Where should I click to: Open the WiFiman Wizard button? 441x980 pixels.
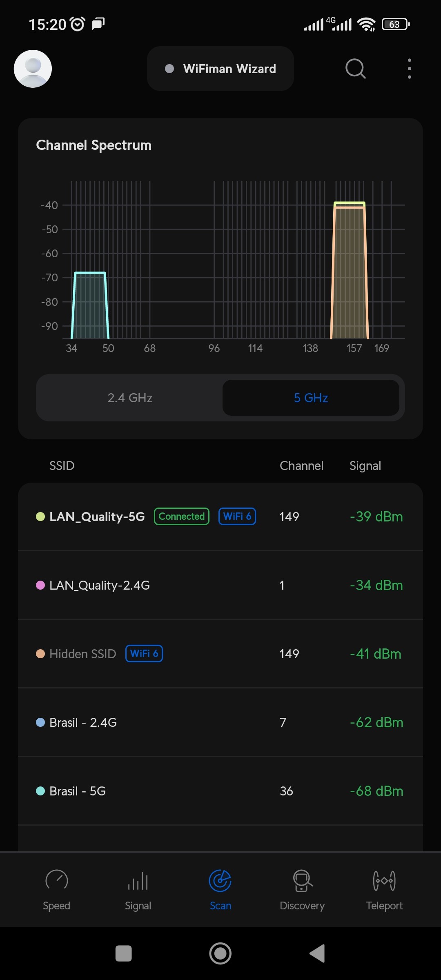coord(220,69)
